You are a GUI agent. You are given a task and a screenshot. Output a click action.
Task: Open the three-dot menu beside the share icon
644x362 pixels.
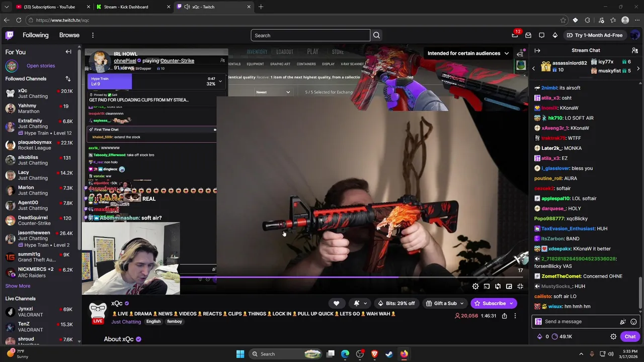(x=515, y=316)
